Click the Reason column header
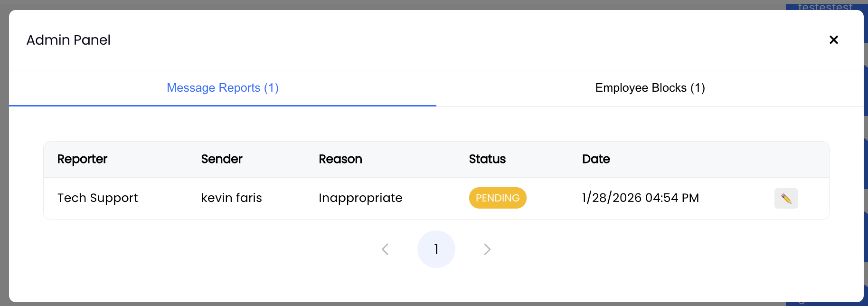868x306 pixels. coord(340,159)
